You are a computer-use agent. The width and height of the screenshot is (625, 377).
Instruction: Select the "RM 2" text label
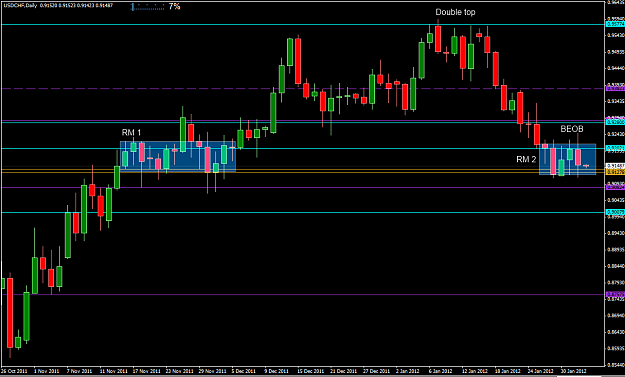526,159
